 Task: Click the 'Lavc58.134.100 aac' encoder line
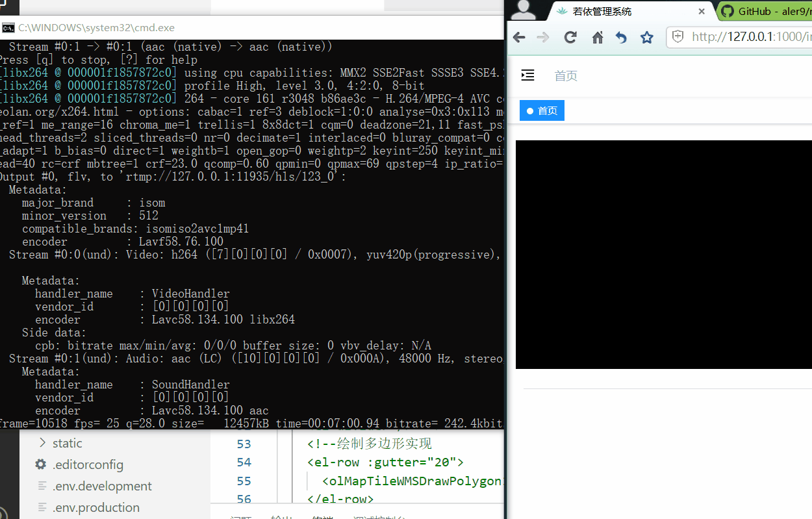point(151,411)
